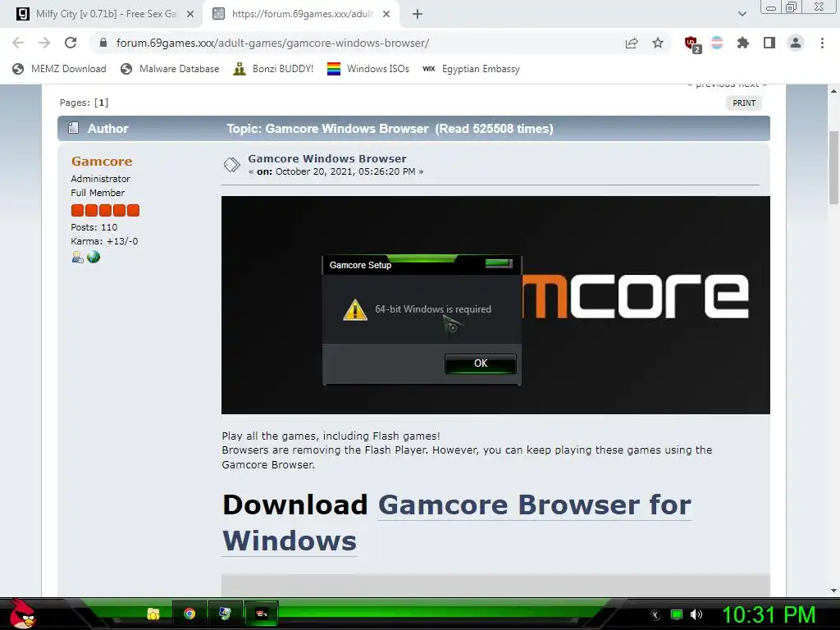840x630 pixels.
Task: Open the user profile avatar icon
Action: [x=796, y=43]
